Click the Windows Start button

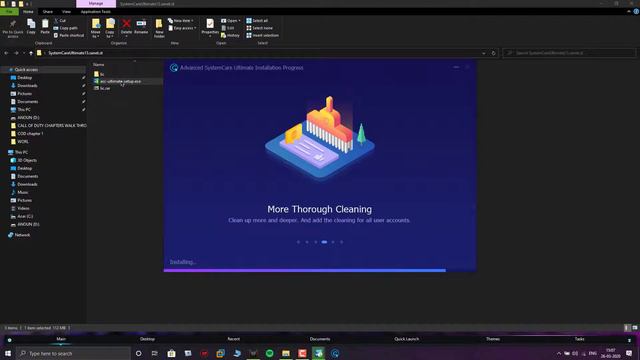tap(8, 353)
